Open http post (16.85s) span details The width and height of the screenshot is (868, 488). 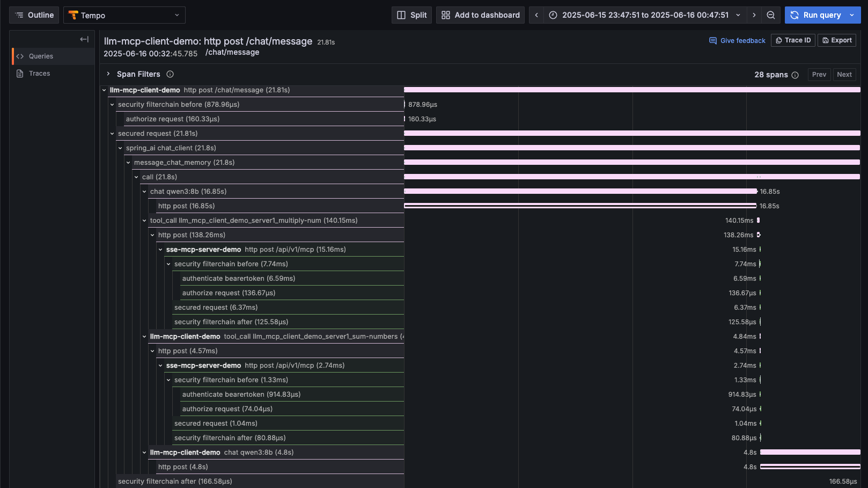pyautogui.click(x=280, y=206)
